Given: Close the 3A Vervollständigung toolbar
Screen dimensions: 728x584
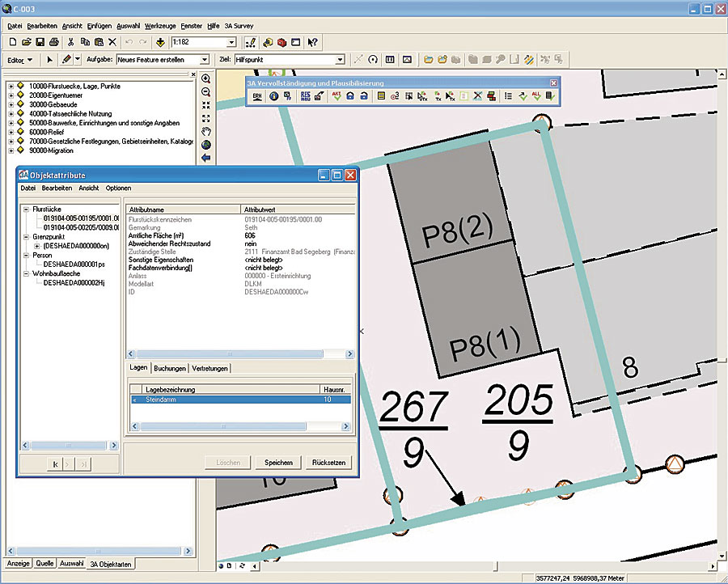Looking at the screenshot, I should tap(553, 83).
